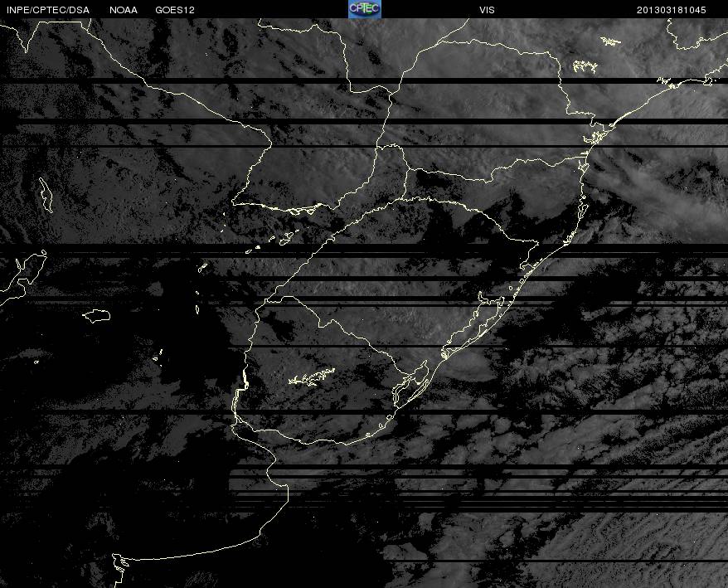Click the CPTEC logo in header
The width and height of the screenshot is (728, 588).
tap(365, 9)
